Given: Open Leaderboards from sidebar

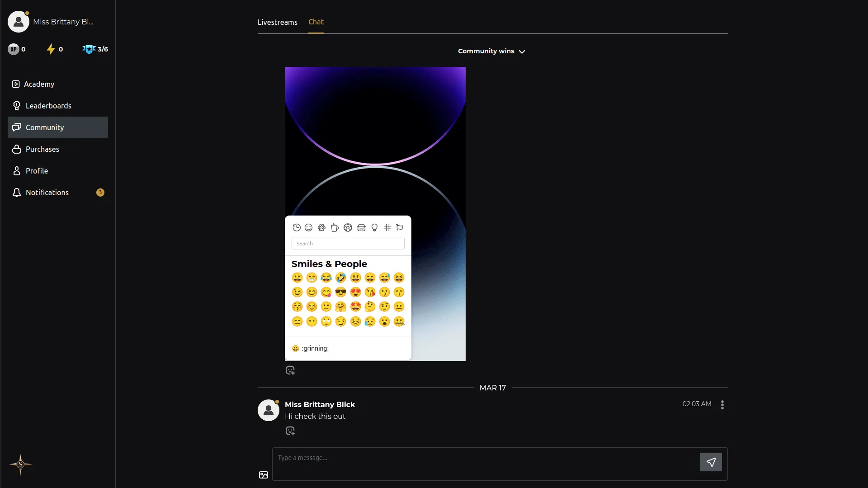Looking at the screenshot, I should (48, 106).
